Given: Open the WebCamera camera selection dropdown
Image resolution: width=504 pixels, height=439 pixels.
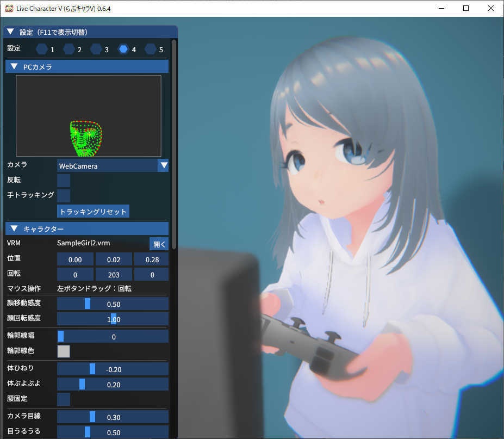Looking at the screenshot, I should click(x=113, y=165).
